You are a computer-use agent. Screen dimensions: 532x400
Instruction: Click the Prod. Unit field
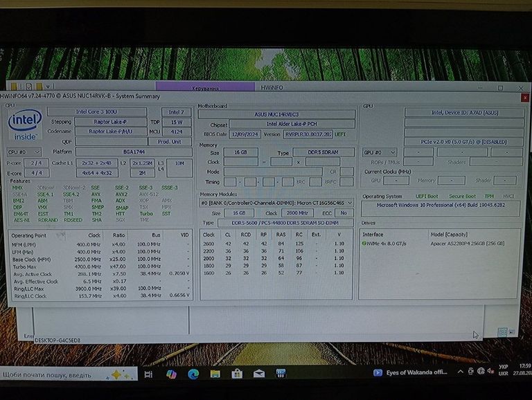click(170, 142)
